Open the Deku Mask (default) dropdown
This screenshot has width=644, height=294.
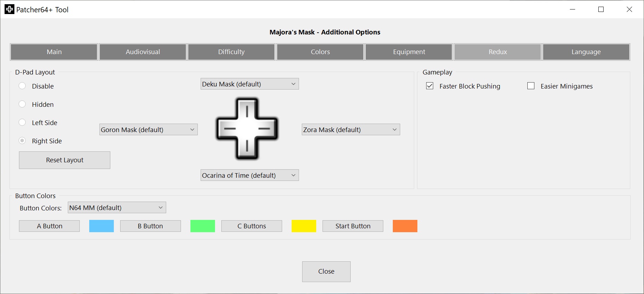pyautogui.click(x=250, y=84)
